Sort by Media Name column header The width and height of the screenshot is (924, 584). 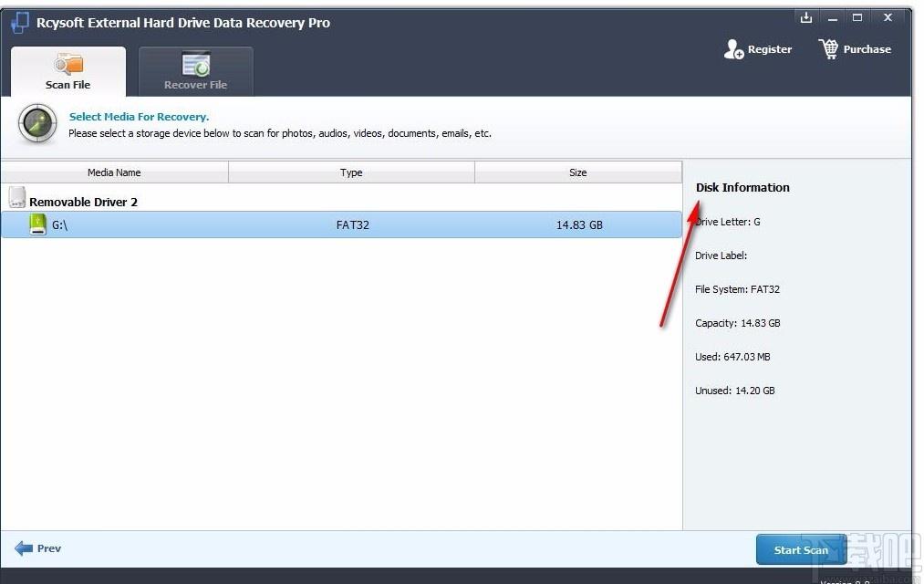click(x=114, y=172)
